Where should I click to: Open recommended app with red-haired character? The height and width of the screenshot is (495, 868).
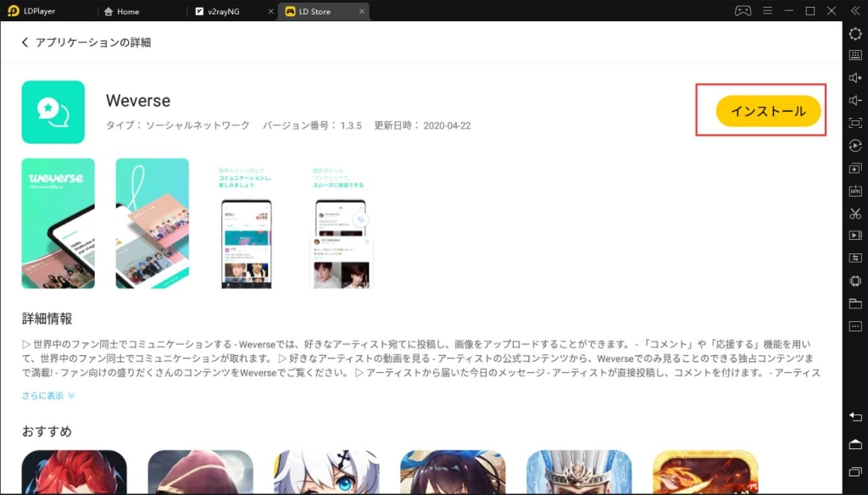click(75, 472)
